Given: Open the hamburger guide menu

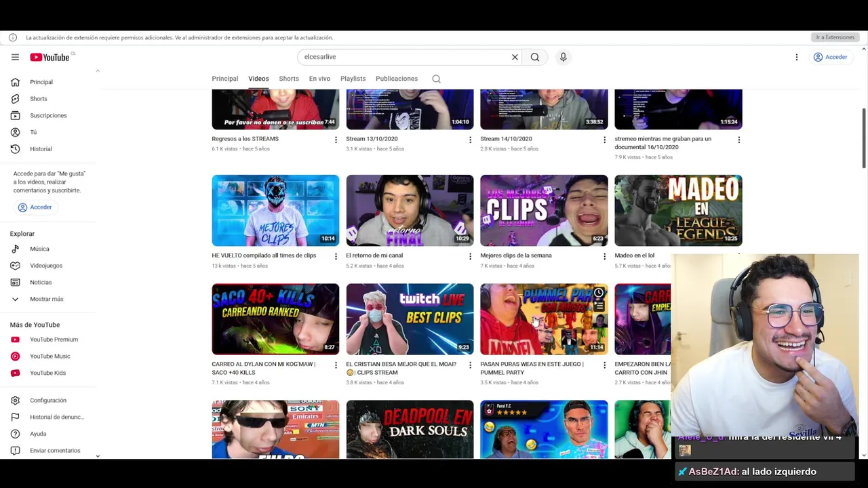Looking at the screenshot, I should point(15,57).
